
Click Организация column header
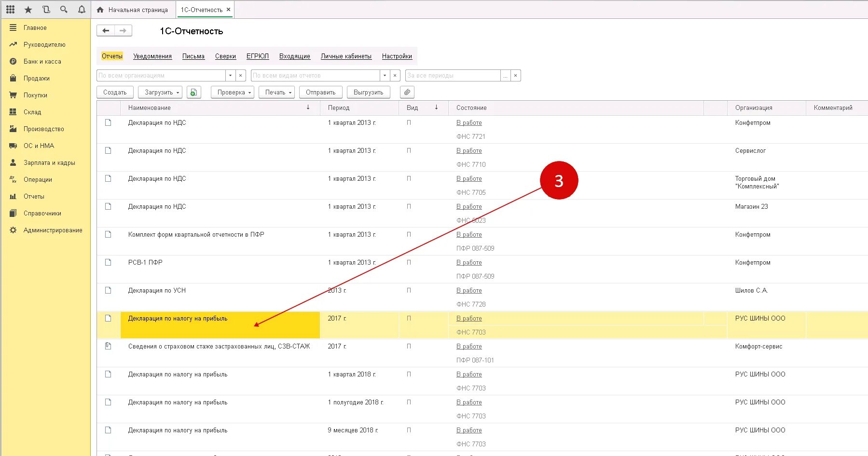(x=766, y=107)
